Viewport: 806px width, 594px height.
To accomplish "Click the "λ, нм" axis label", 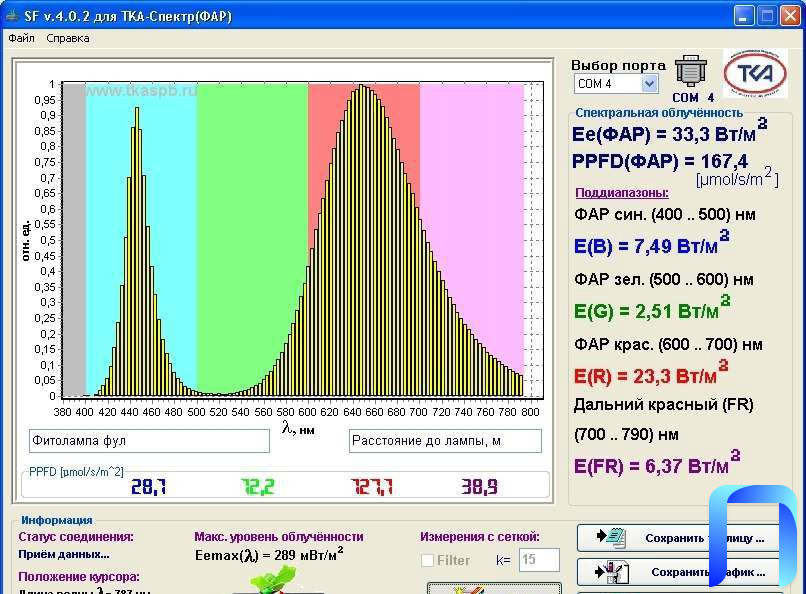I will pyautogui.click(x=298, y=428).
